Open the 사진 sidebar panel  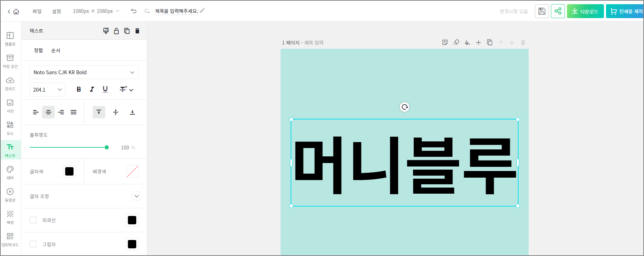10,106
